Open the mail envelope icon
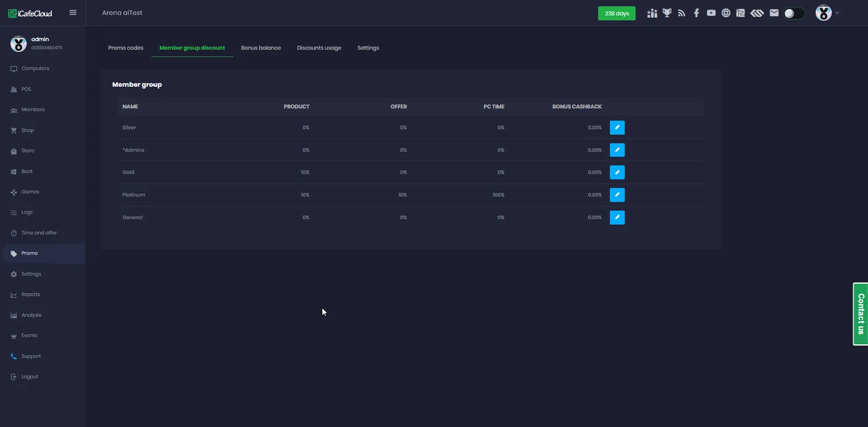The height and width of the screenshot is (427, 868). click(x=774, y=13)
